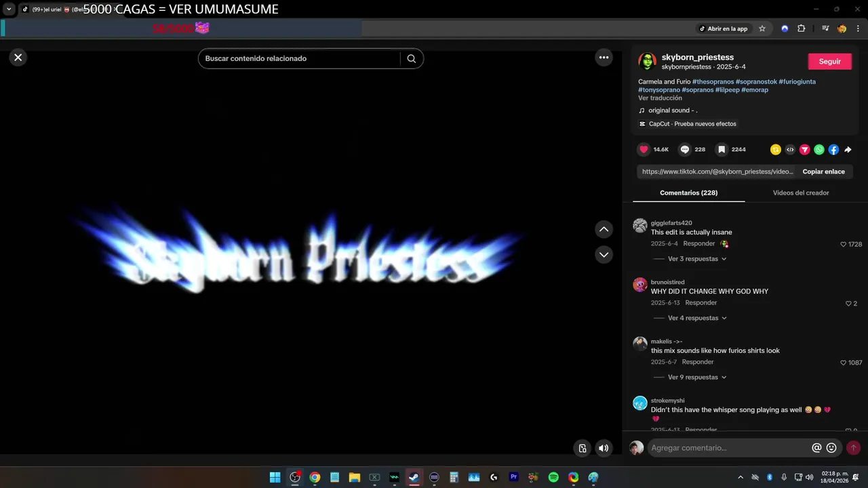
Task: Open Spotify from the taskbar
Action: point(553,477)
